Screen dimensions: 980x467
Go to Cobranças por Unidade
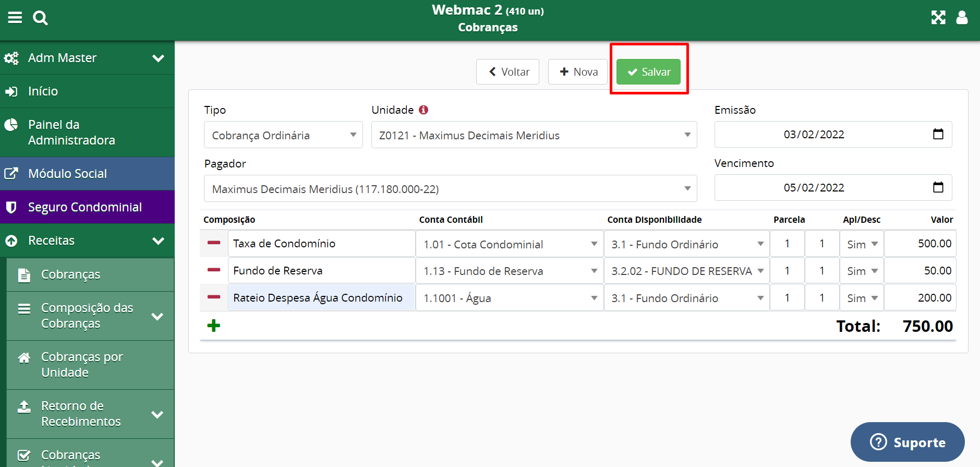click(82, 365)
